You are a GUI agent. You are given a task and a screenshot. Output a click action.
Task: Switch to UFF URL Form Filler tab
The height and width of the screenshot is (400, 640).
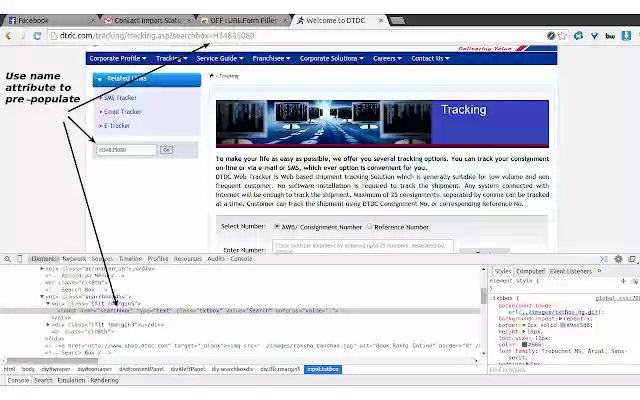tap(244, 20)
